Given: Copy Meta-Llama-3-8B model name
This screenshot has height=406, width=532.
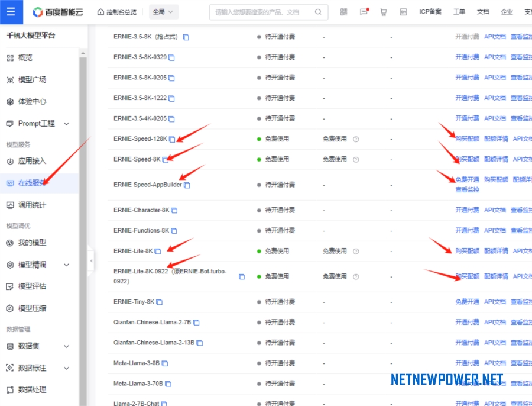Looking at the screenshot, I should point(164,363).
